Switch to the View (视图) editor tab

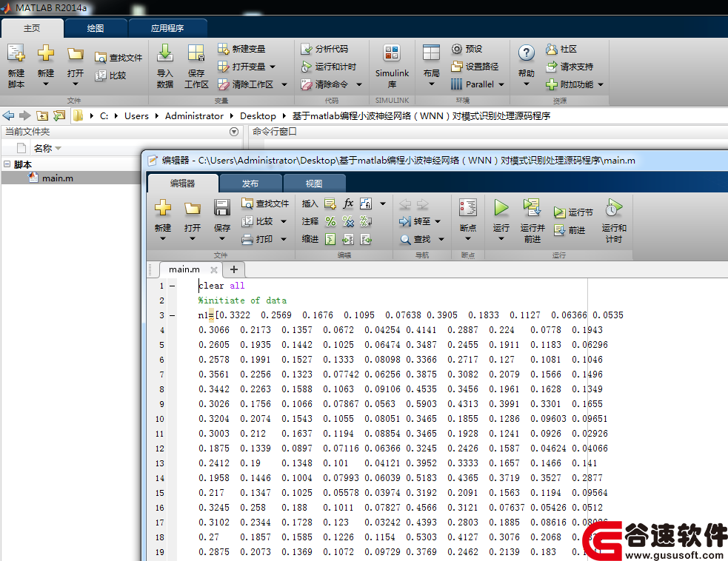[x=314, y=184]
